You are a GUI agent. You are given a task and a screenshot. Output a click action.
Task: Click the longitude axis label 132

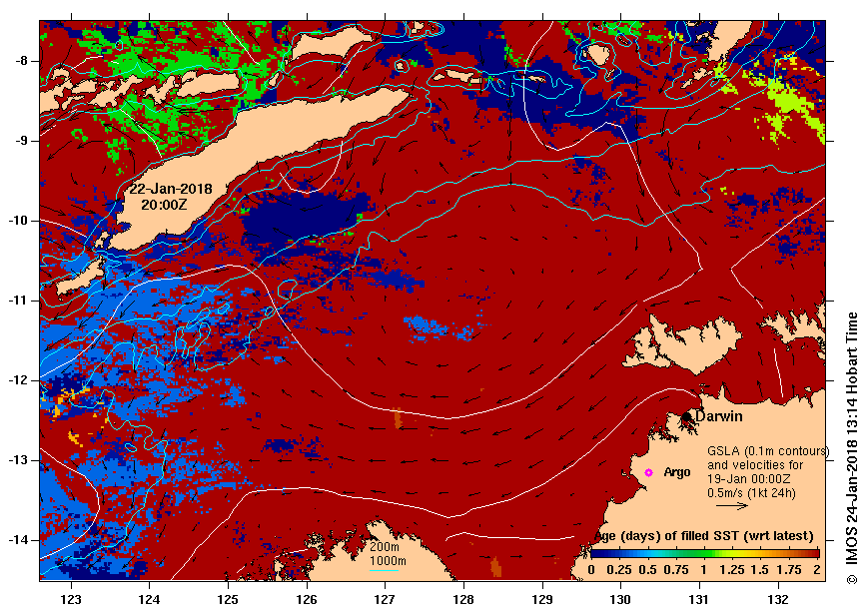[778, 599]
